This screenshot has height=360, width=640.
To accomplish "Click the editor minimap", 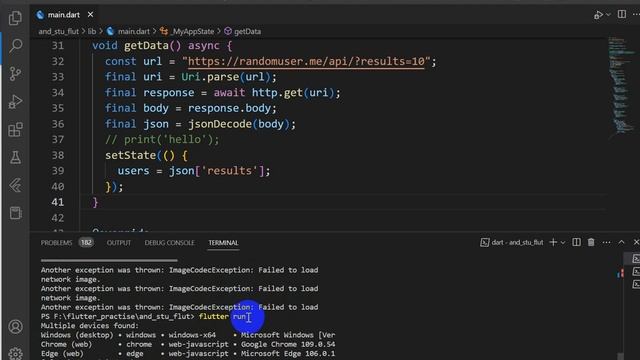I will pyautogui.click(x=621, y=86).
